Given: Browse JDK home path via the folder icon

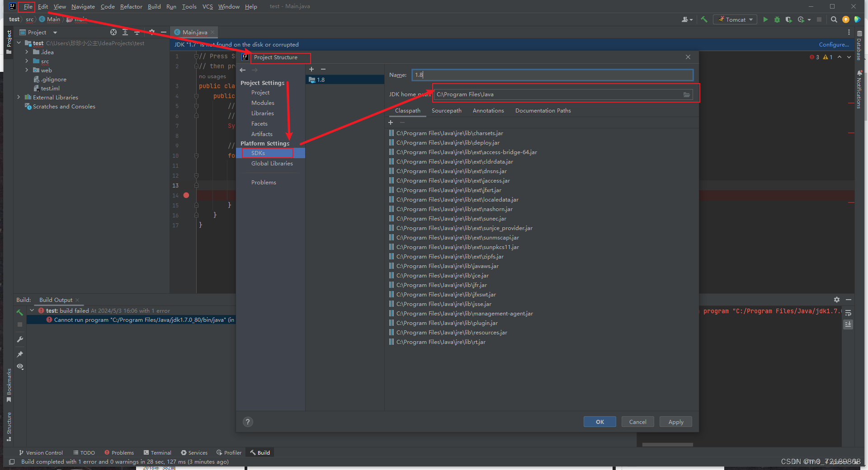Looking at the screenshot, I should (x=687, y=94).
